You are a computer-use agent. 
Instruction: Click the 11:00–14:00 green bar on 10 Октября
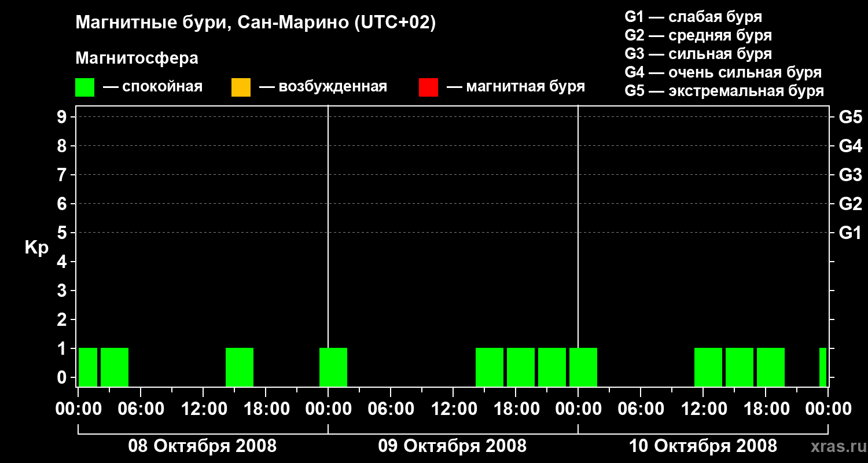(708, 367)
